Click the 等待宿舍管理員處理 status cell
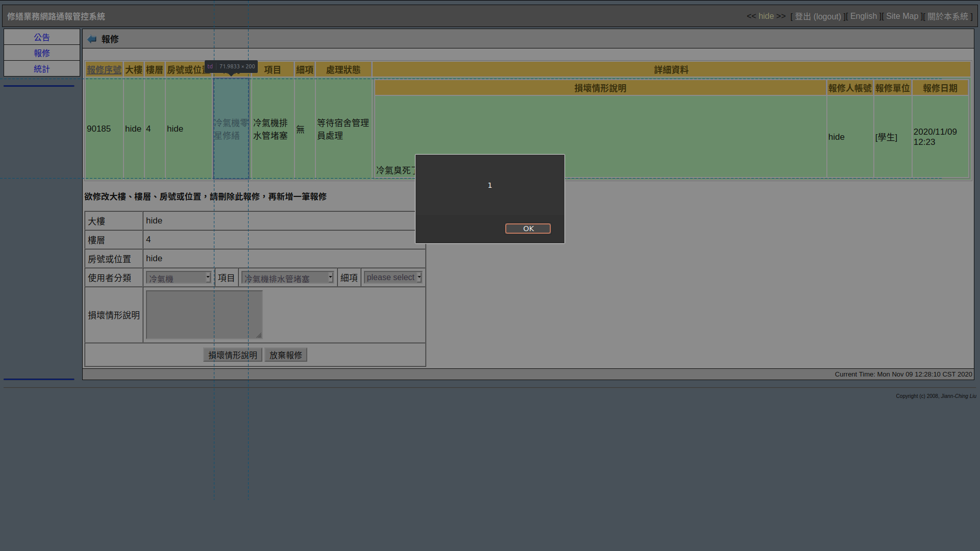980x551 pixels. pyautogui.click(x=344, y=129)
